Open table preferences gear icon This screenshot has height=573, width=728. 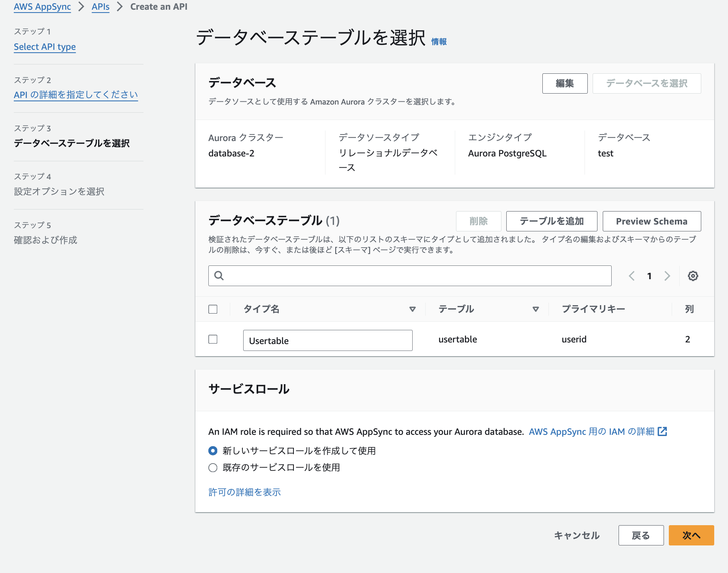pos(693,276)
